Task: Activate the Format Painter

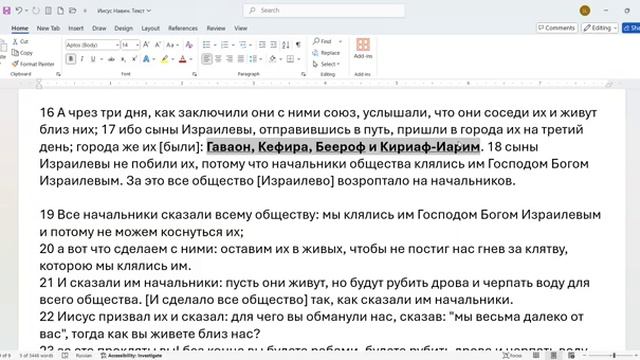Action: pyautogui.click(x=33, y=64)
